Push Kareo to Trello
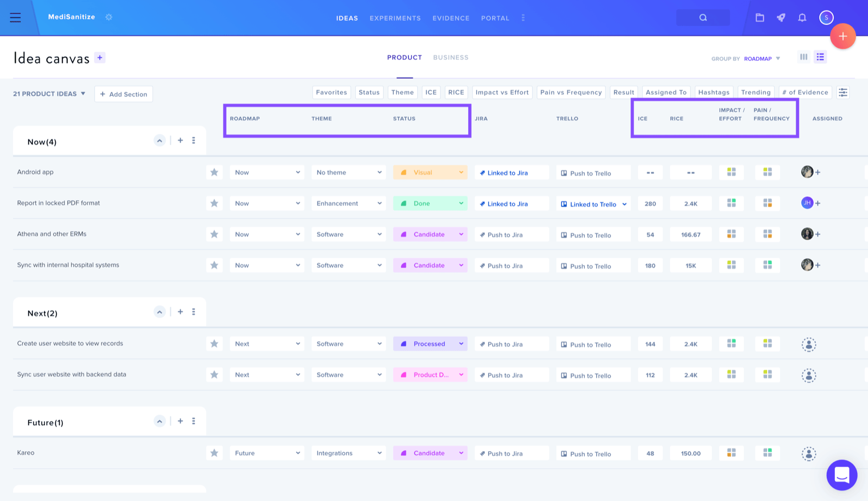This screenshot has width=868, height=501. 593,453
